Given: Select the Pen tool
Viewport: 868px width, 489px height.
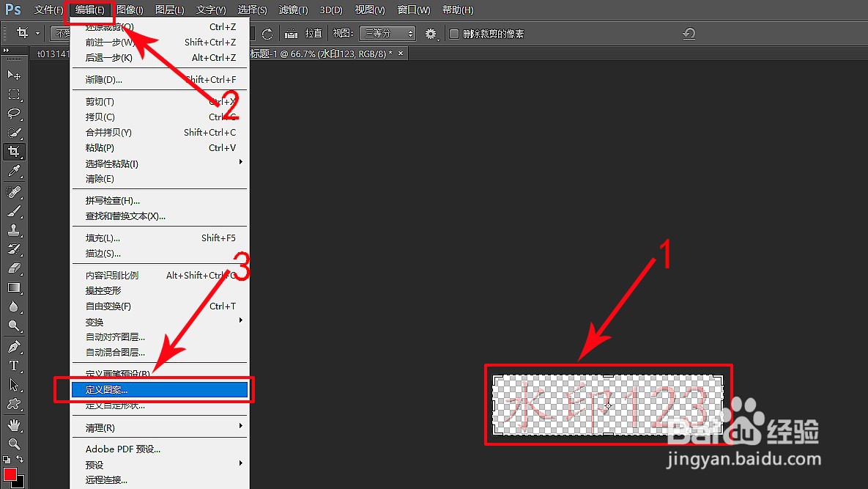Looking at the screenshot, I should (x=14, y=347).
